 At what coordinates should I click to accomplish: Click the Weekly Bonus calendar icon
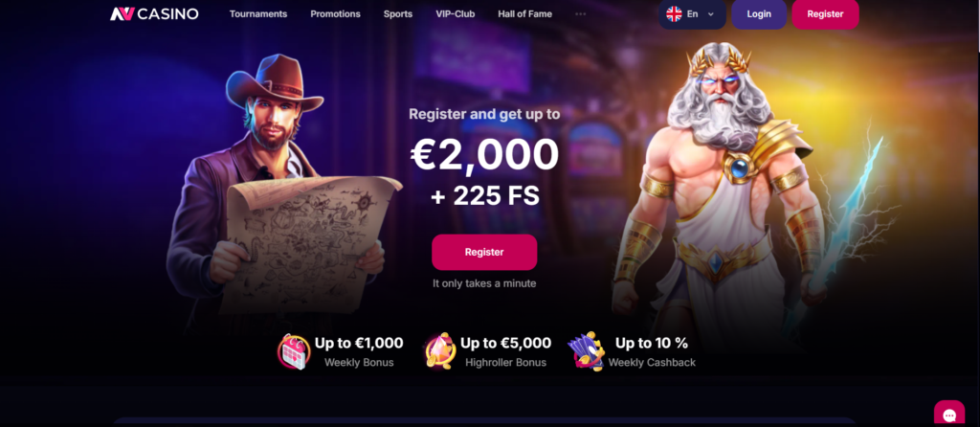click(x=294, y=351)
